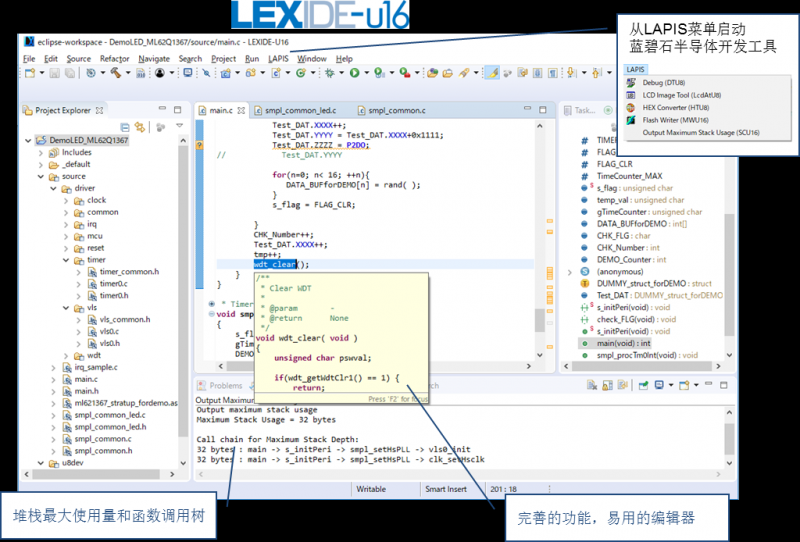Click the Save All icon in the toolbar

[69, 73]
